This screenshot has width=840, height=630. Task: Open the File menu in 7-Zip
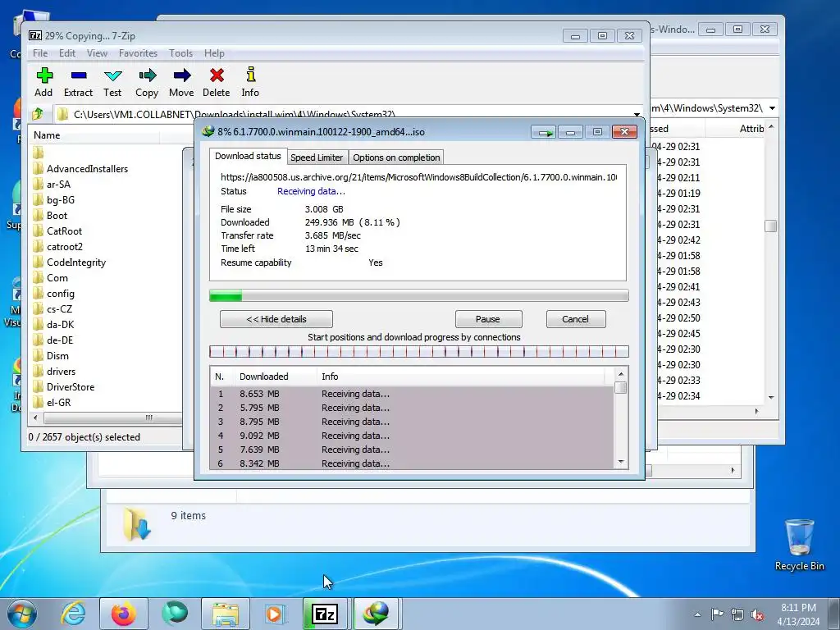click(40, 53)
